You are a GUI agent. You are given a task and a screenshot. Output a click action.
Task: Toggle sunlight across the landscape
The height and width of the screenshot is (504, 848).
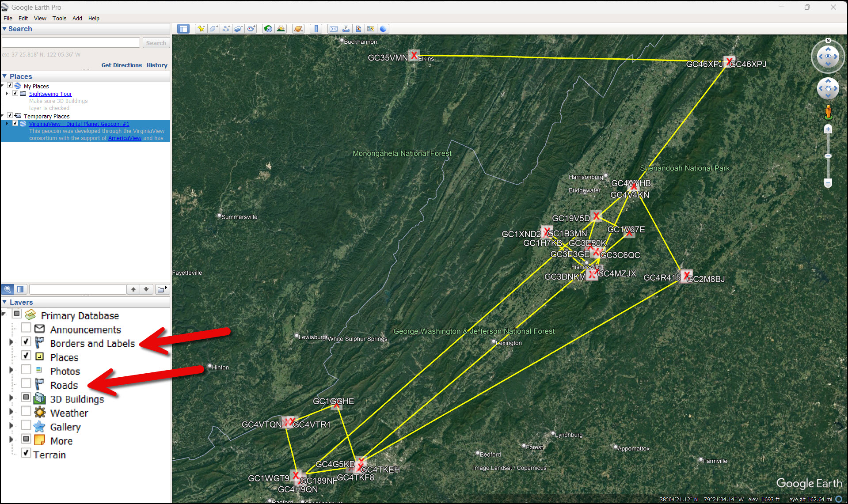(x=281, y=29)
